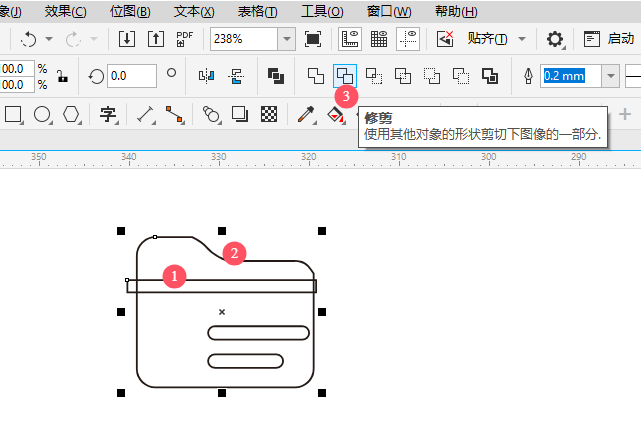
Task: Click the bottom-right selection handle
Action: tap(322, 393)
